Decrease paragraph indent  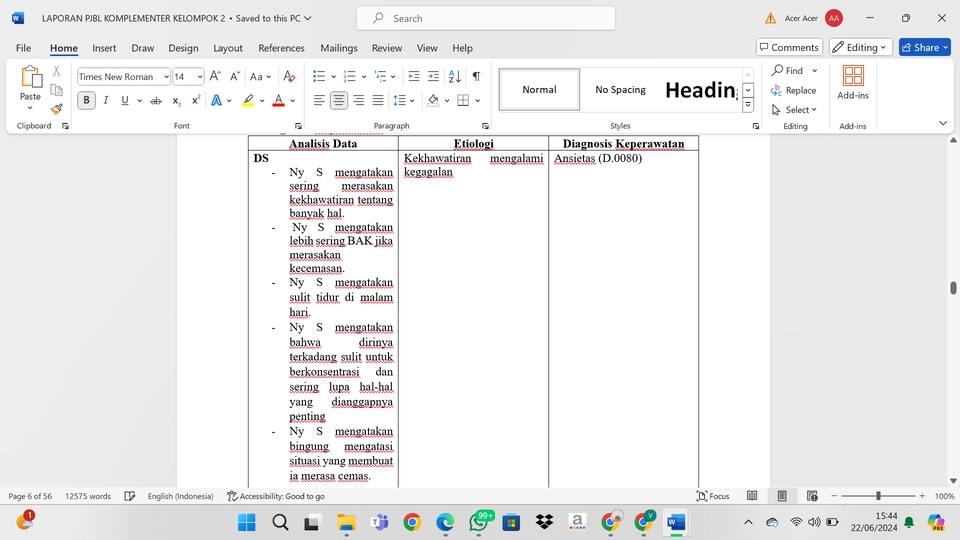pyautogui.click(x=414, y=76)
